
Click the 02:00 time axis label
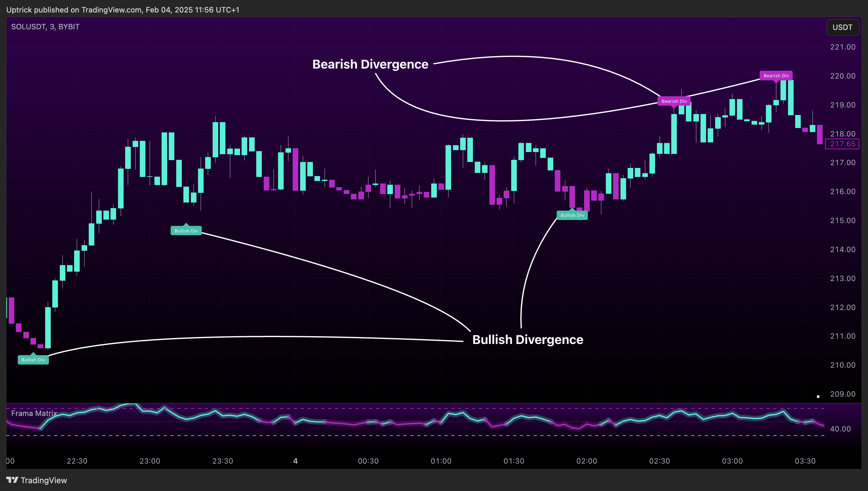click(587, 461)
